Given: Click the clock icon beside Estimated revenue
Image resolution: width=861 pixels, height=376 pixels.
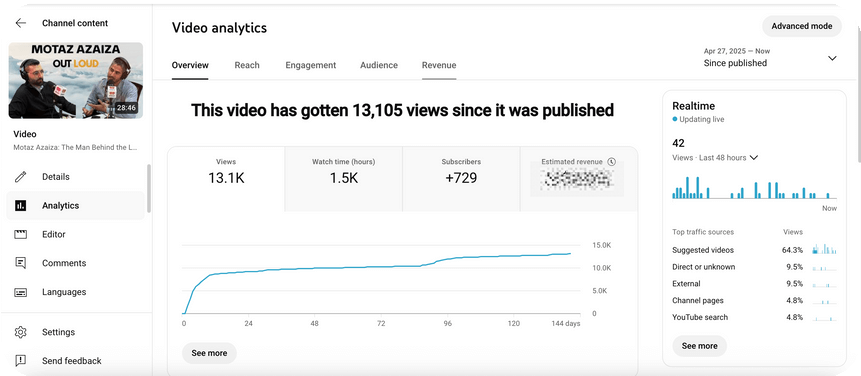Looking at the screenshot, I should (612, 162).
